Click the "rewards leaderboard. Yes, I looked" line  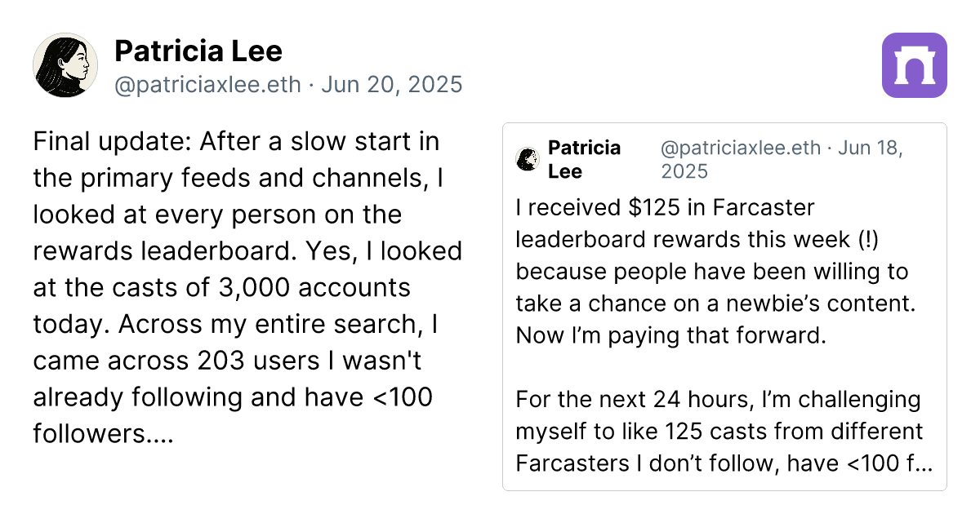[247, 251]
